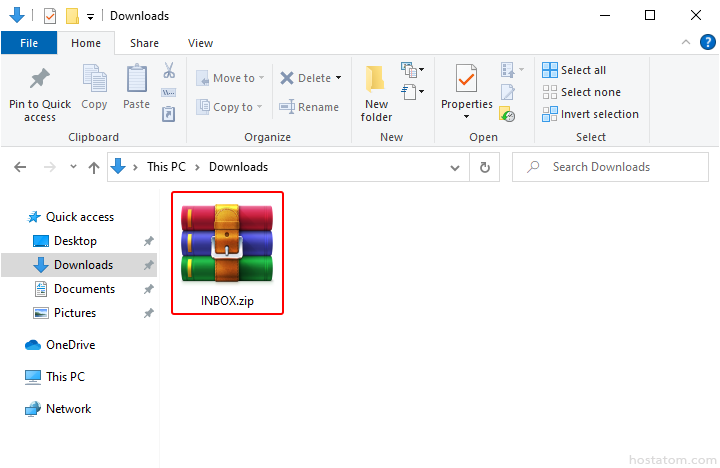Open Desktop in the navigation pane
This screenshot has height=468, width=720.
pos(65,241)
